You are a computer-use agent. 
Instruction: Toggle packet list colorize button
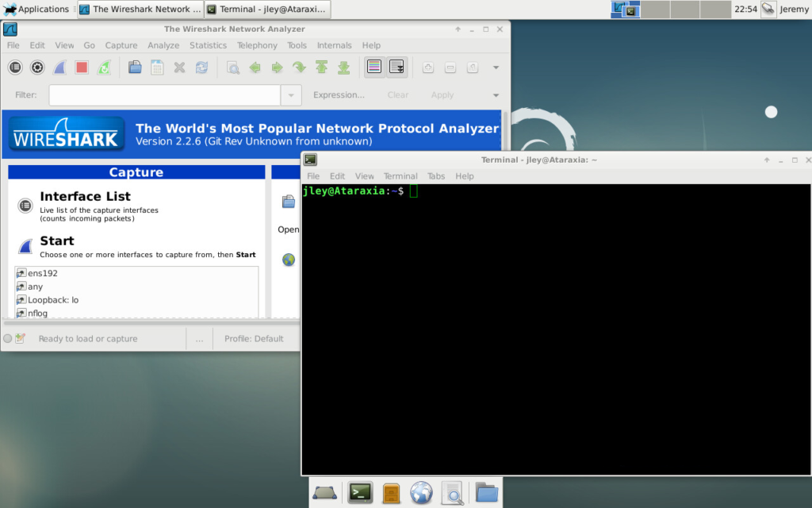point(374,67)
